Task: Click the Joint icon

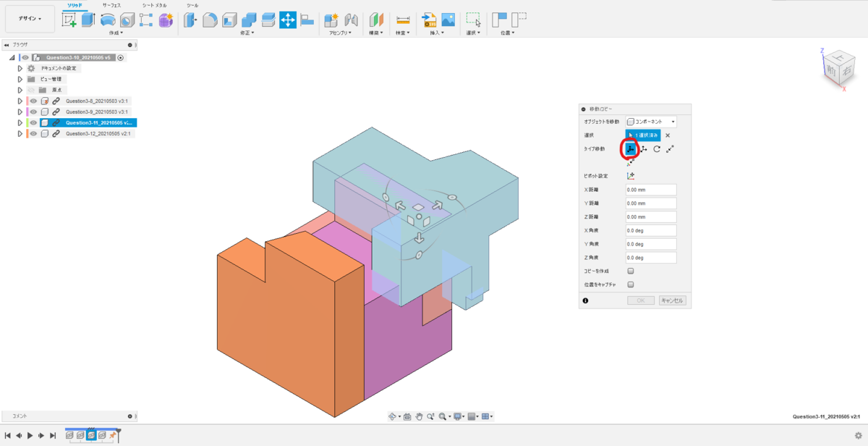Action: (x=352, y=20)
